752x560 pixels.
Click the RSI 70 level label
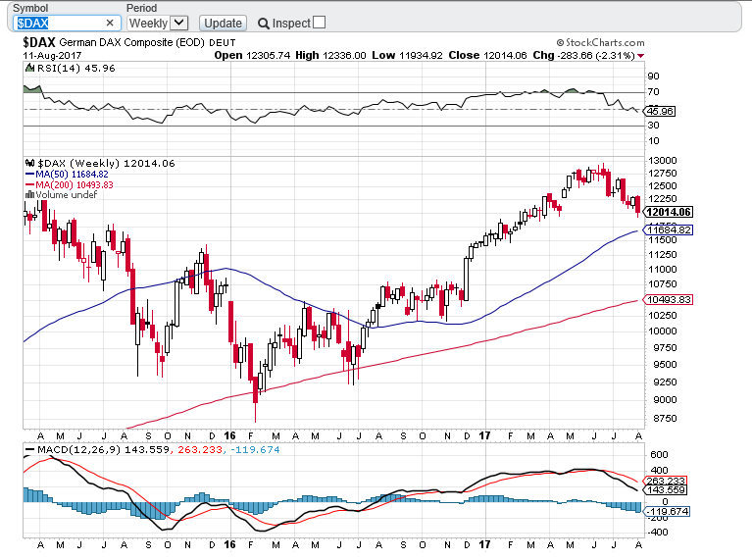click(653, 92)
